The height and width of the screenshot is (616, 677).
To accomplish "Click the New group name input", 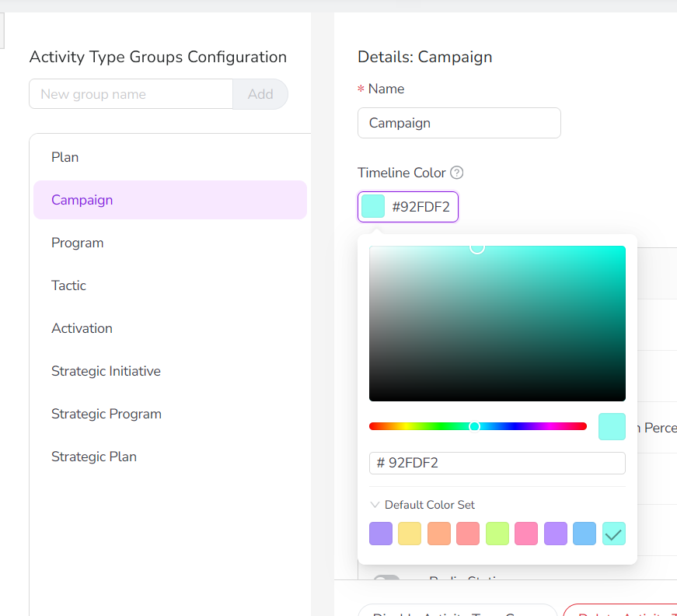I will pos(131,94).
